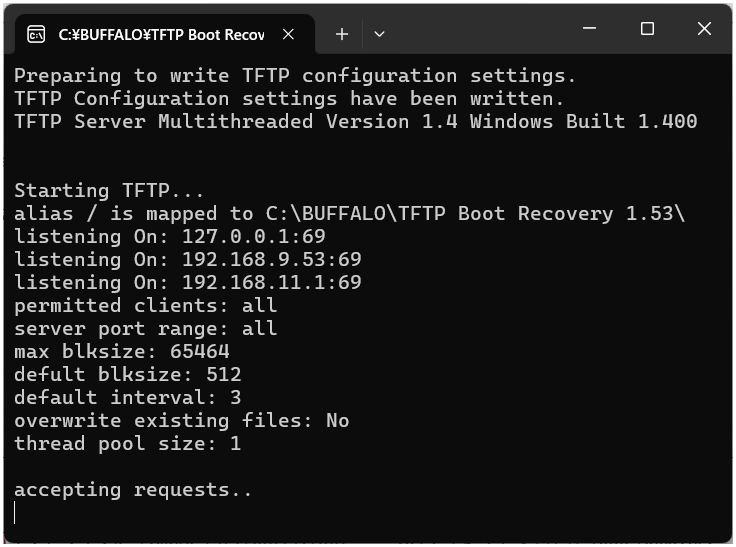Click the command prompt icon in the tab
The image size is (736, 547).
36,34
